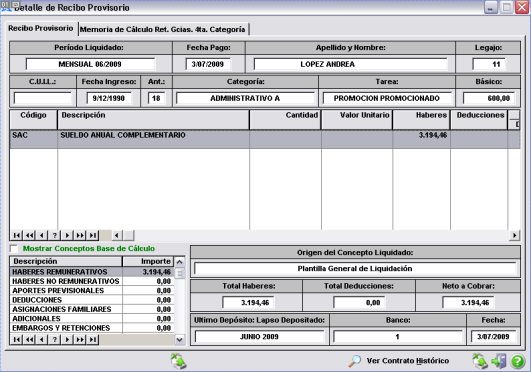Go to previous record in summary table navigator
This screenshot has width=531, height=372.
pyautogui.click(x=42, y=339)
